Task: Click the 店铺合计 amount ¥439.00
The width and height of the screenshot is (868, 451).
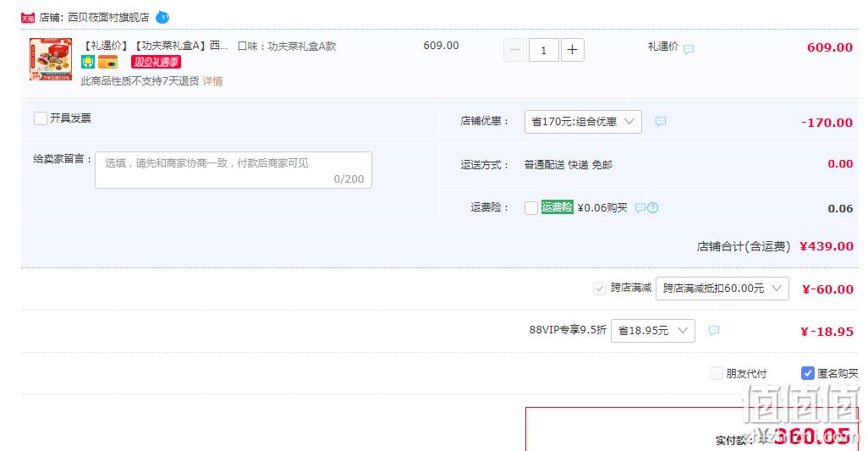Action: tap(827, 246)
